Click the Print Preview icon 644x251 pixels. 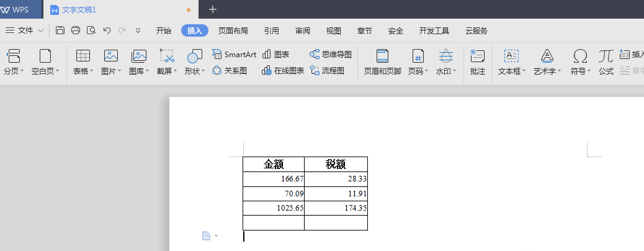point(91,30)
